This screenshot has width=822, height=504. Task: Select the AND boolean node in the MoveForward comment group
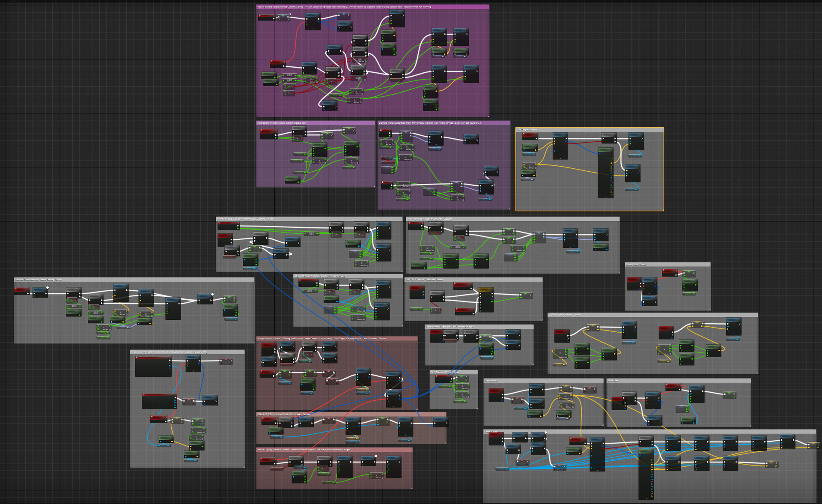point(358,78)
